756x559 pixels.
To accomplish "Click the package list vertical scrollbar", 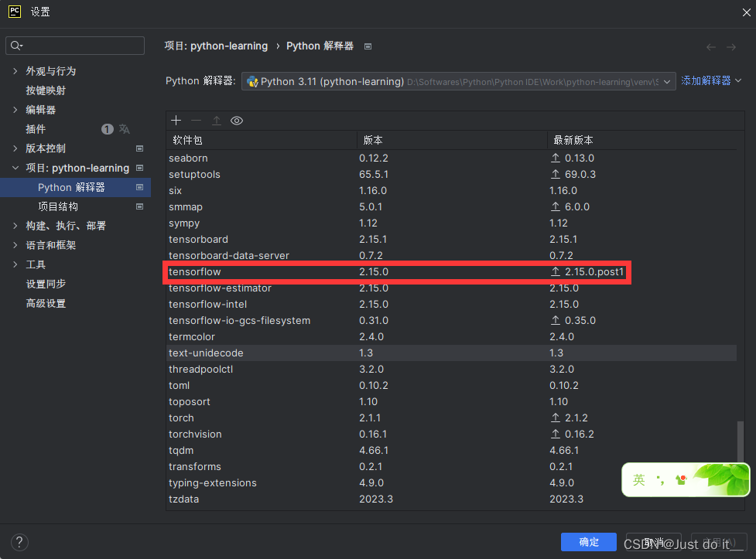I will 741,441.
